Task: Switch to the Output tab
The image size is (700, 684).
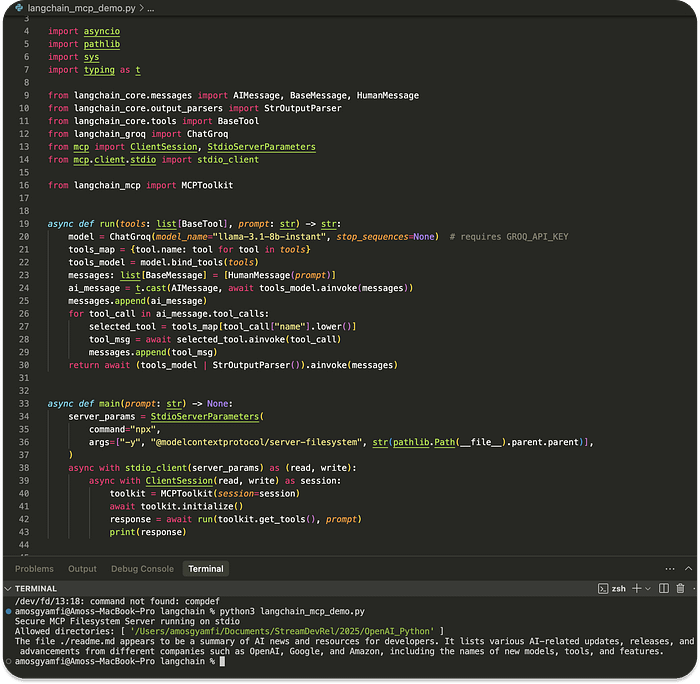Action: tap(82, 568)
